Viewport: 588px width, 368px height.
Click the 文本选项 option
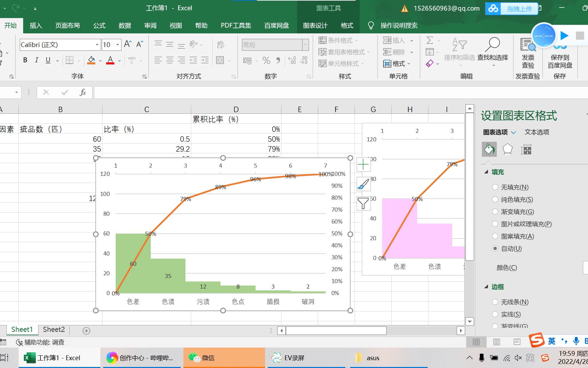tap(537, 132)
